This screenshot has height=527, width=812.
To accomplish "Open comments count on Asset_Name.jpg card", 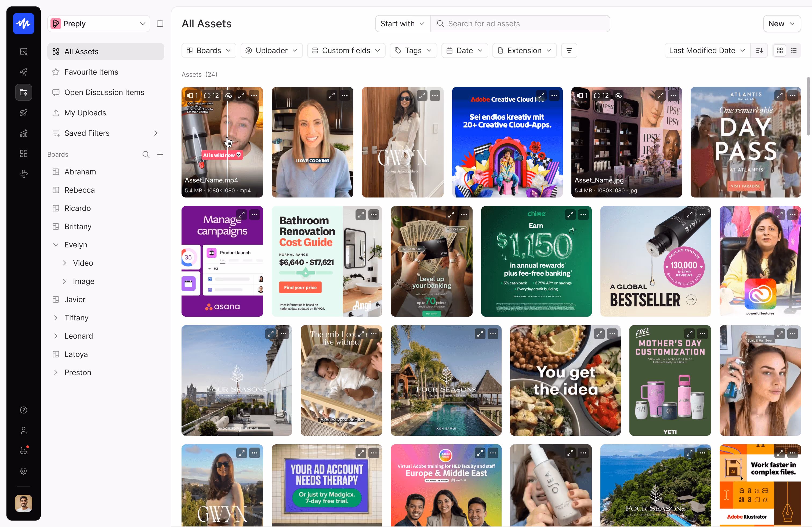I will click(x=601, y=96).
